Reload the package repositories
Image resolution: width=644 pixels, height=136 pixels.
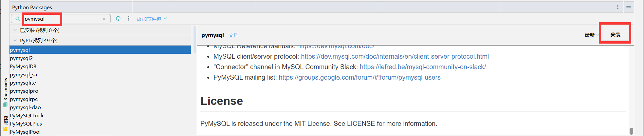[118, 19]
